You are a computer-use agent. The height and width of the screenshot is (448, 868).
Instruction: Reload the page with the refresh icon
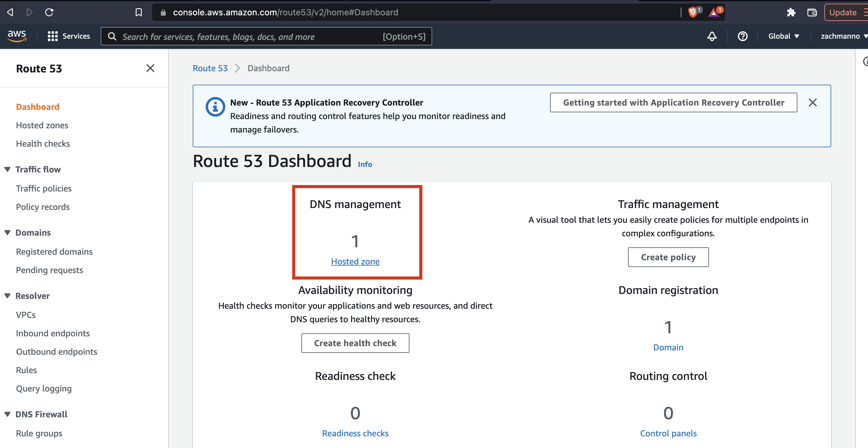(x=49, y=13)
